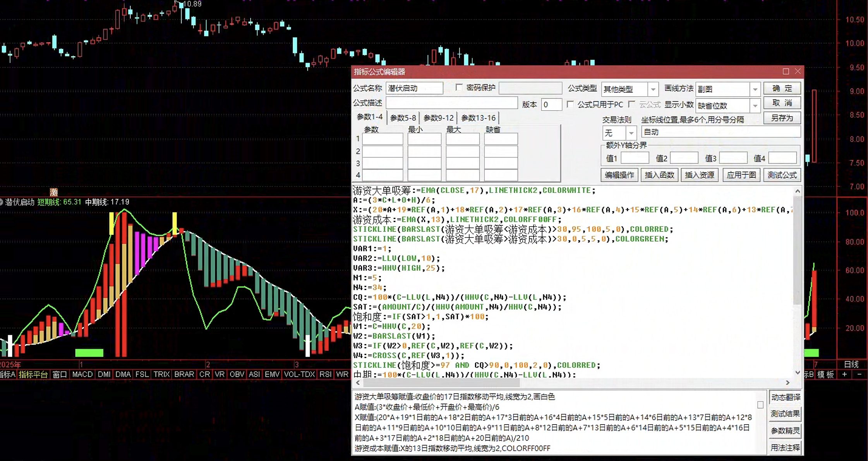Click the 10.89 high price label
The height and width of the screenshot is (461, 868).
point(192,4)
